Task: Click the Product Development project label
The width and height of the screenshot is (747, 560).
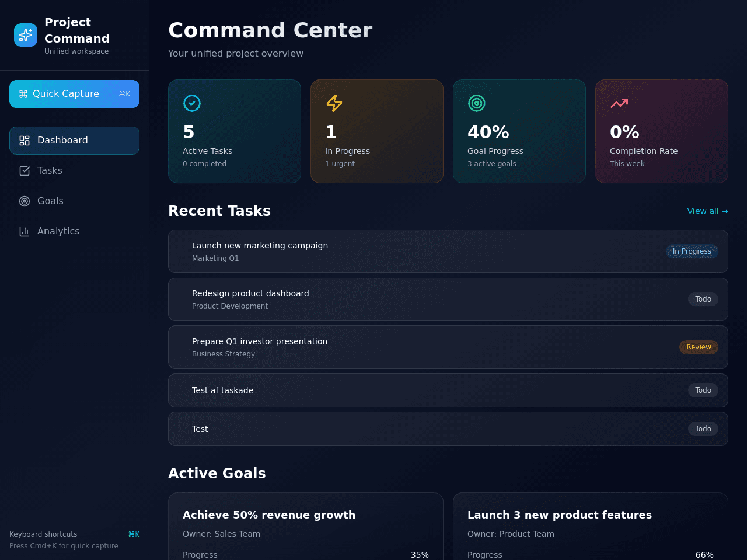Action: [230, 306]
